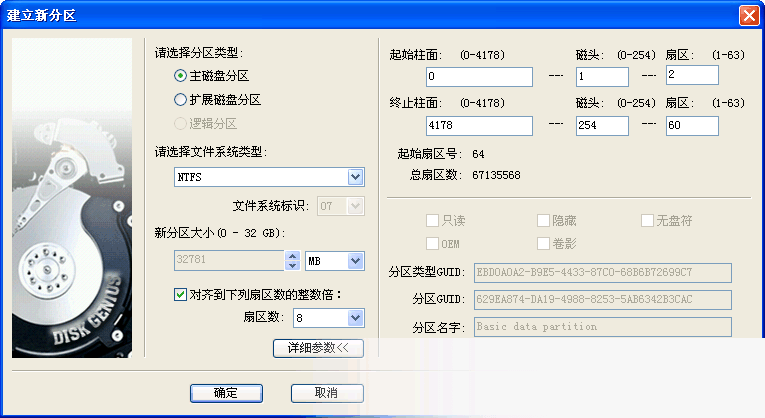Toggle the align to sector multiple (对齐到下列扇区数的整数倍) checkbox

click(x=180, y=294)
